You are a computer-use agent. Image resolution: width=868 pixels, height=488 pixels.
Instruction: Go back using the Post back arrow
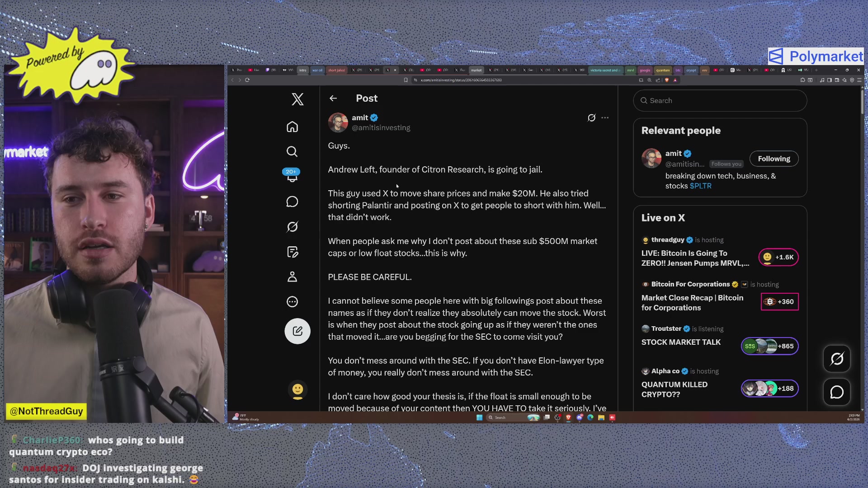coord(333,99)
